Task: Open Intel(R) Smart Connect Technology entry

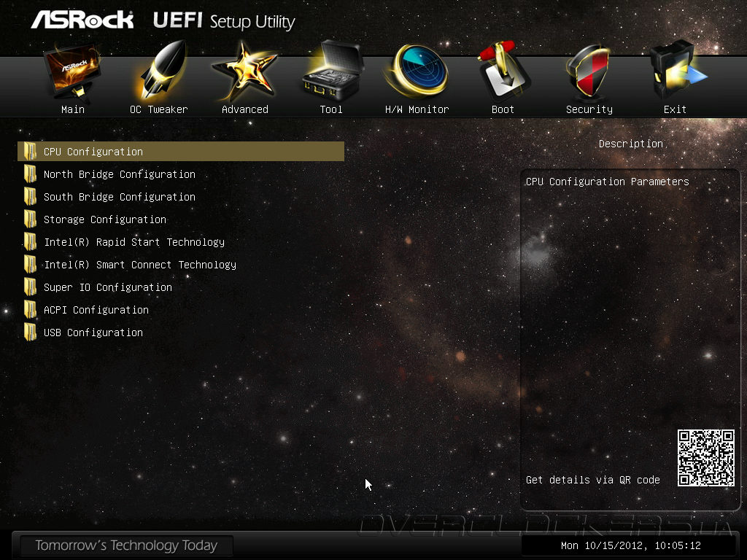Action: pyautogui.click(x=140, y=265)
